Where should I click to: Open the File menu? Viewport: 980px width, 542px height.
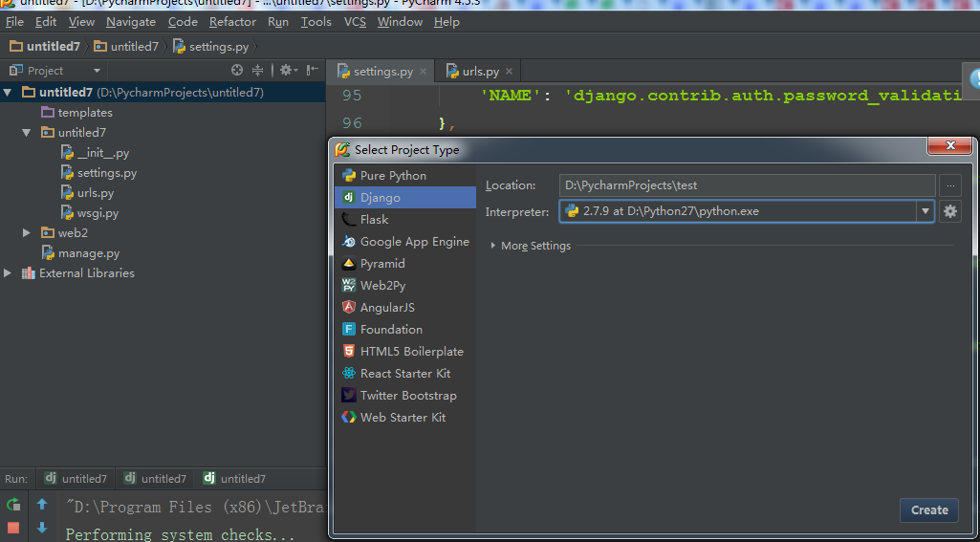[x=14, y=22]
